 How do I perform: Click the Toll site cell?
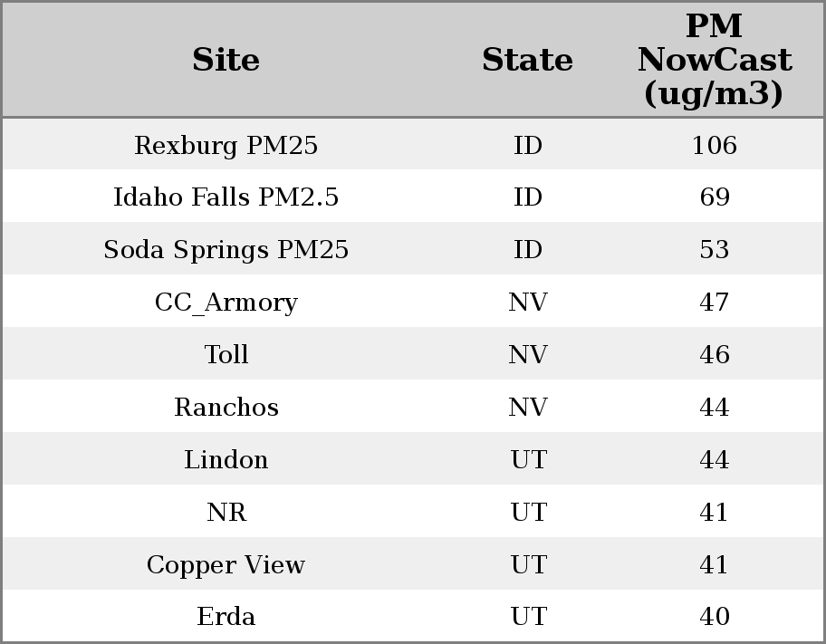point(226,355)
